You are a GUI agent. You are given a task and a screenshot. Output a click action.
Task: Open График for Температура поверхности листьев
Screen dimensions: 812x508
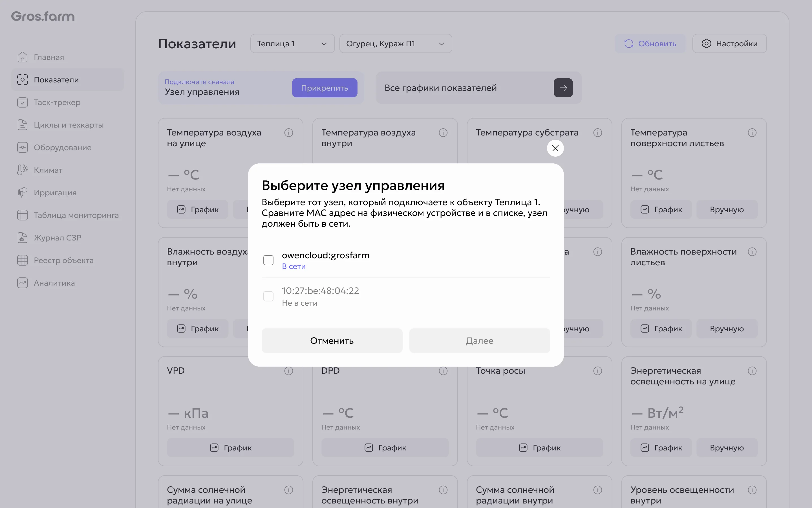coord(661,210)
